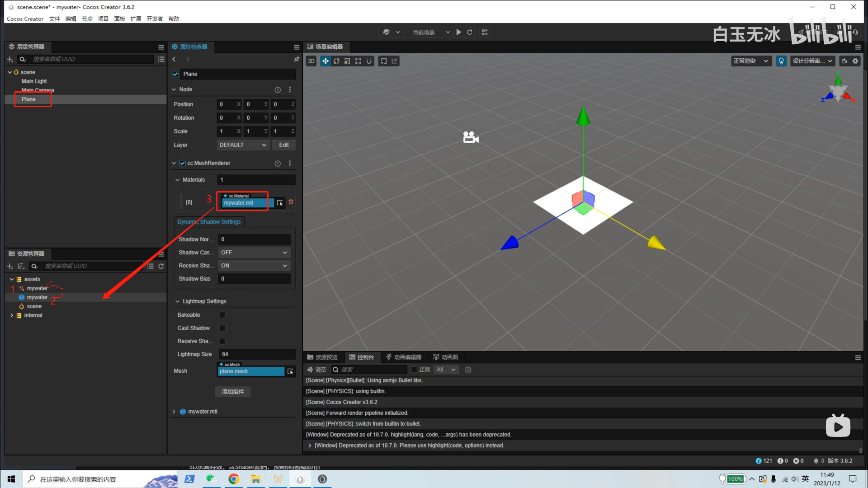Viewport: 868px width, 488px height.
Task: Delete the mywater.mtl material slot
Action: click(291, 202)
